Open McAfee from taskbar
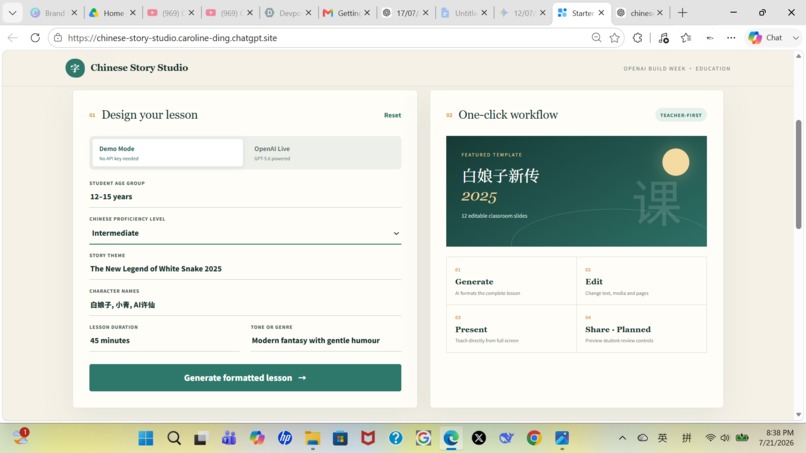The width and height of the screenshot is (806, 453). click(368, 438)
